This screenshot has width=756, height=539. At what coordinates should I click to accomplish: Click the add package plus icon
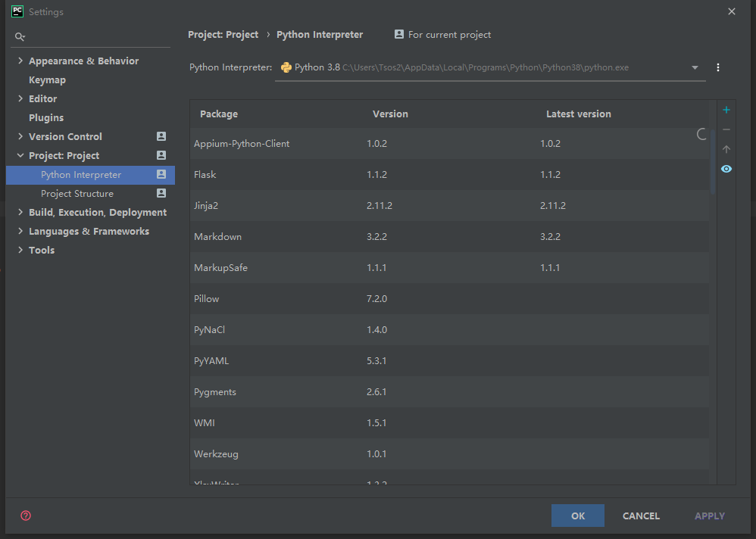pyautogui.click(x=726, y=111)
